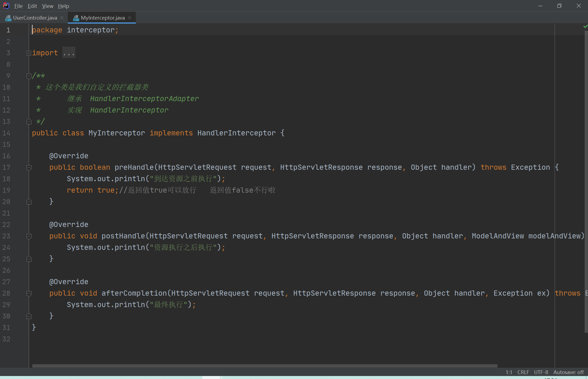
Task: Open the Help menu
Action: [x=63, y=6]
